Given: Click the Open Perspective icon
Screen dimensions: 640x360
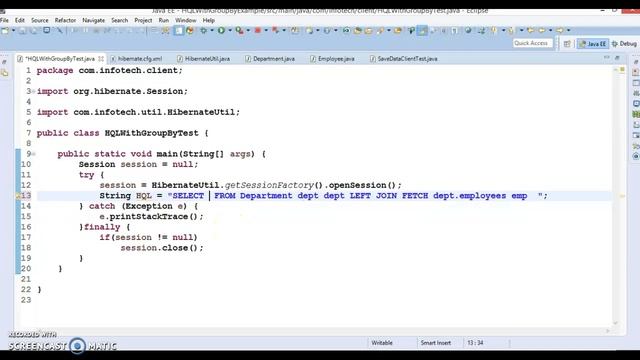Looking at the screenshot, I should pos(567,44).
